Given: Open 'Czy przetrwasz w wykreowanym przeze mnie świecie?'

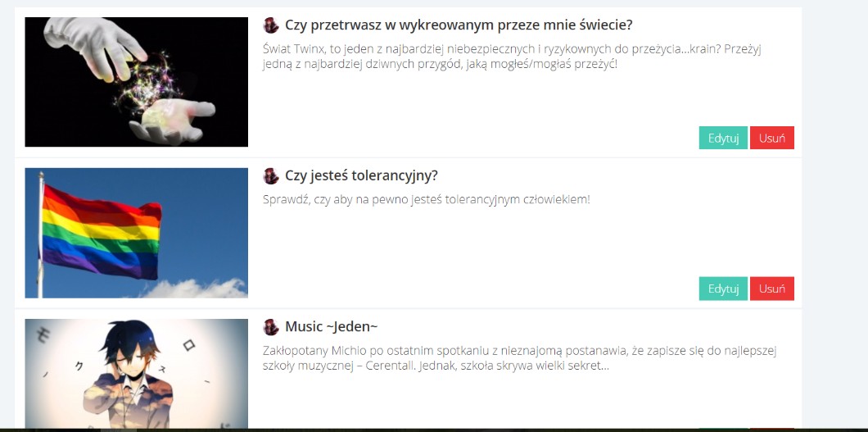Looking at the screenshot, I should (459, 25).
